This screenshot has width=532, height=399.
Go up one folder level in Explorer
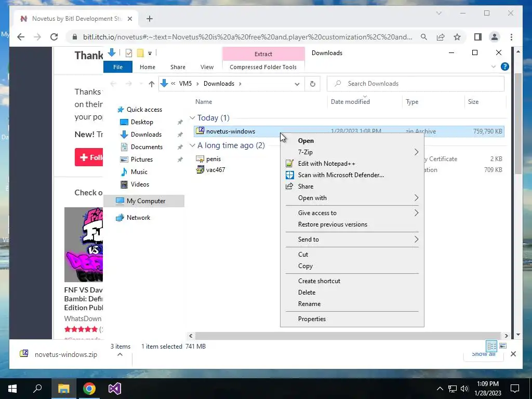pyautogui.click(x=151, y=84)
